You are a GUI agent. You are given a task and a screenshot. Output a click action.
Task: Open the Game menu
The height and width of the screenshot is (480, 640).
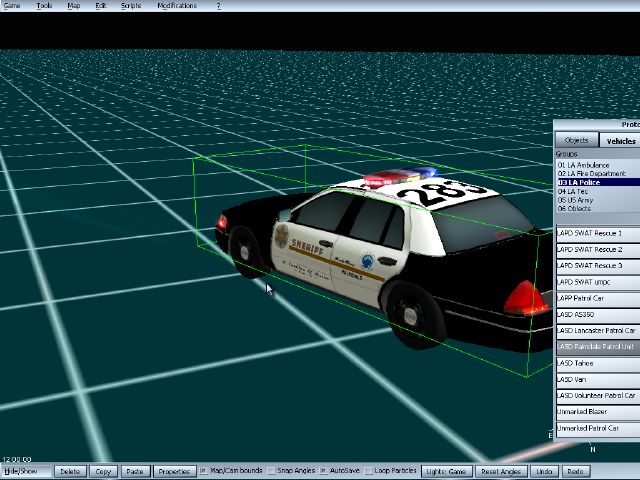12,6
